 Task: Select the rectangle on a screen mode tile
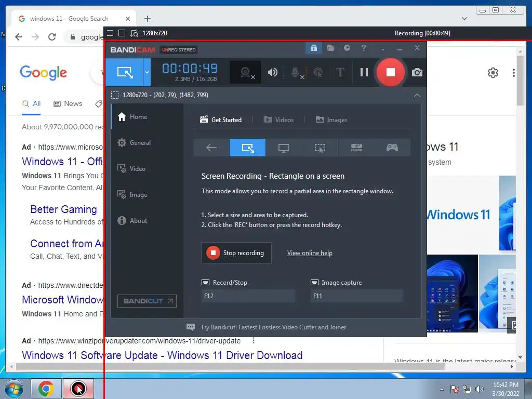coord(247,148)
